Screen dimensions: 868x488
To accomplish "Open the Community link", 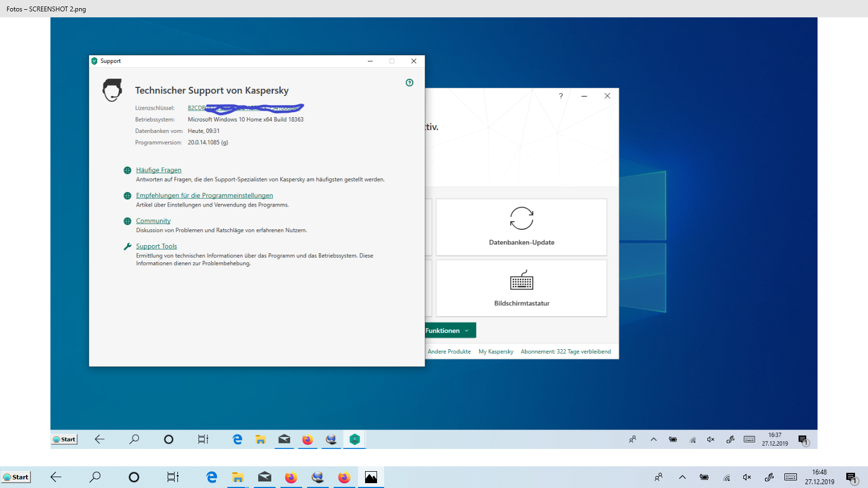I will click(x=154, y=221).
